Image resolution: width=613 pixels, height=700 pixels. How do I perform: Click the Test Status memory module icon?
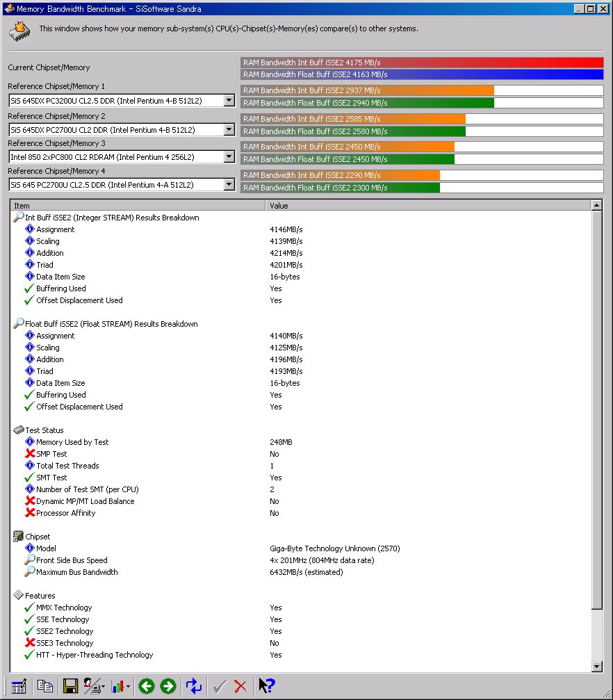coord(18,430)
